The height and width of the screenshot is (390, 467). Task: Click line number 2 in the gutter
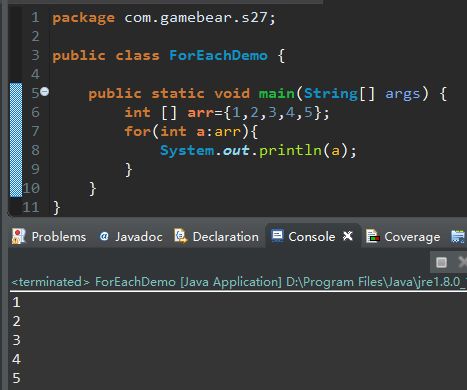click(x=35, y=36)
